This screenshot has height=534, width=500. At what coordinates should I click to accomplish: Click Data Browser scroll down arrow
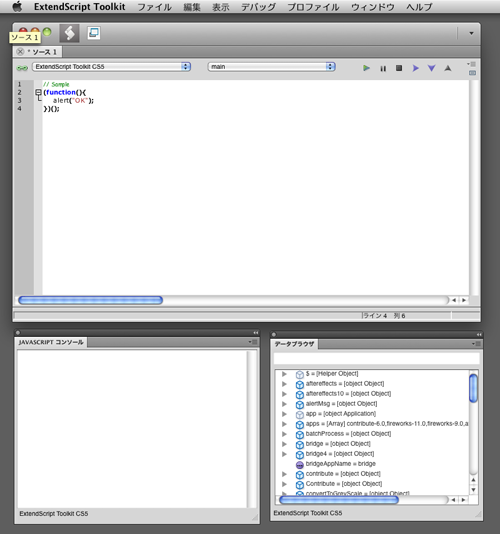coord(473,490)
